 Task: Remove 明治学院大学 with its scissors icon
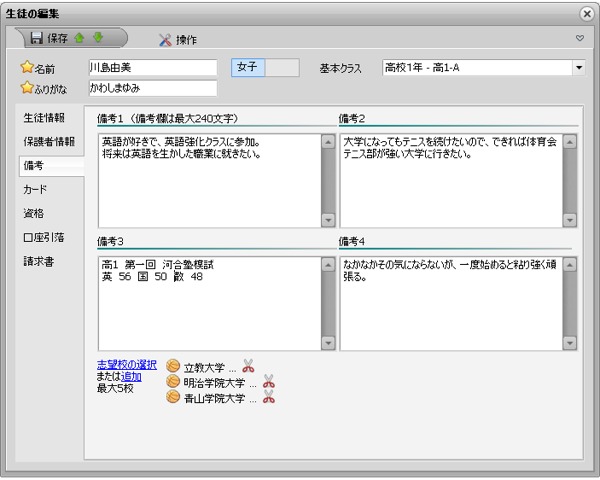click(268, 382)
